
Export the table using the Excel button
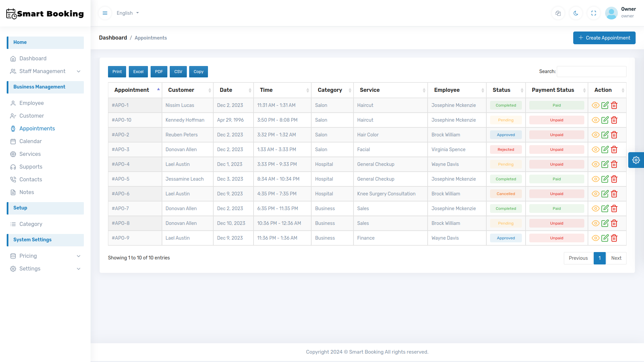click(138, 71)
